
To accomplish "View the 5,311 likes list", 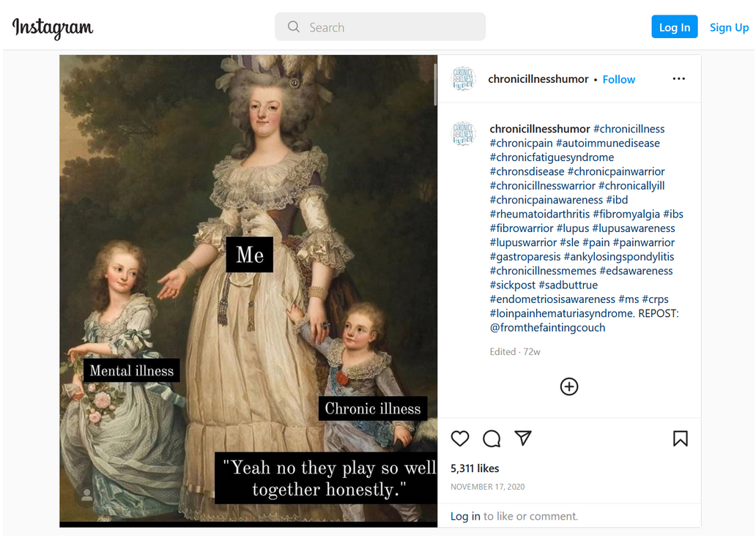I will pyautogui.click(x=475, y=468).
